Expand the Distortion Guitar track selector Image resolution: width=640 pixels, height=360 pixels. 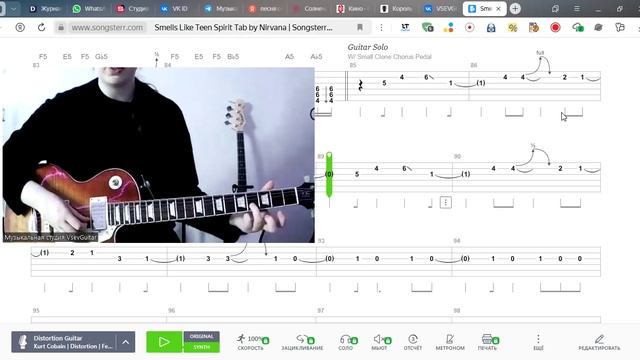[126, 342]
